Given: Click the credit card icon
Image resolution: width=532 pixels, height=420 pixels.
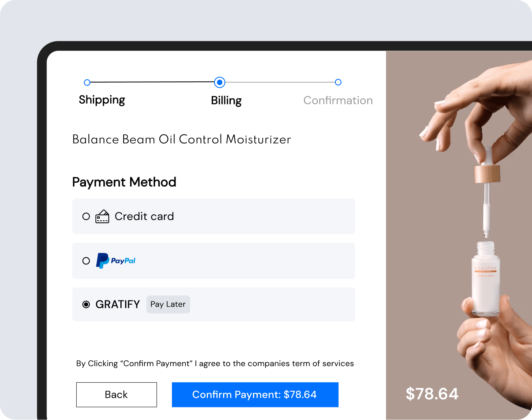Looking at the screenshot, I should [102, 216].
